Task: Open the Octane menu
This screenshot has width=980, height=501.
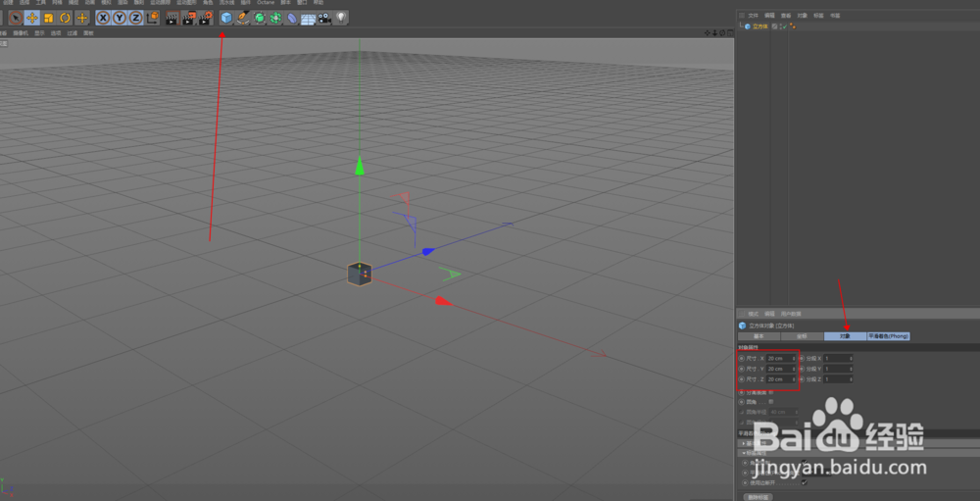Action: (266, 3)
